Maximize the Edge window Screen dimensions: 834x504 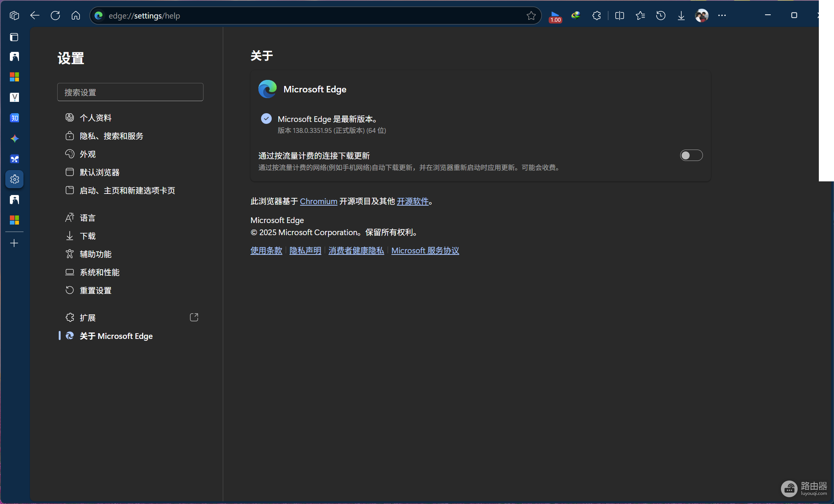click(x=794, y=15)
